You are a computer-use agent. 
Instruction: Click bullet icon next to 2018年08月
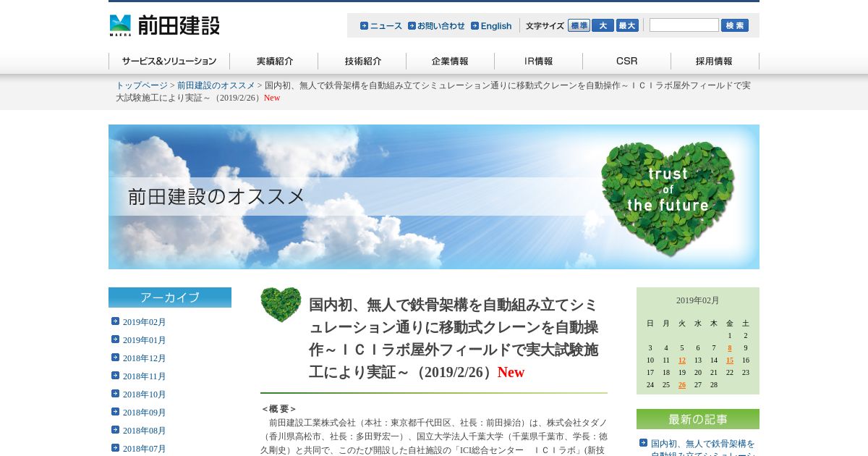[x=115, y=430]
